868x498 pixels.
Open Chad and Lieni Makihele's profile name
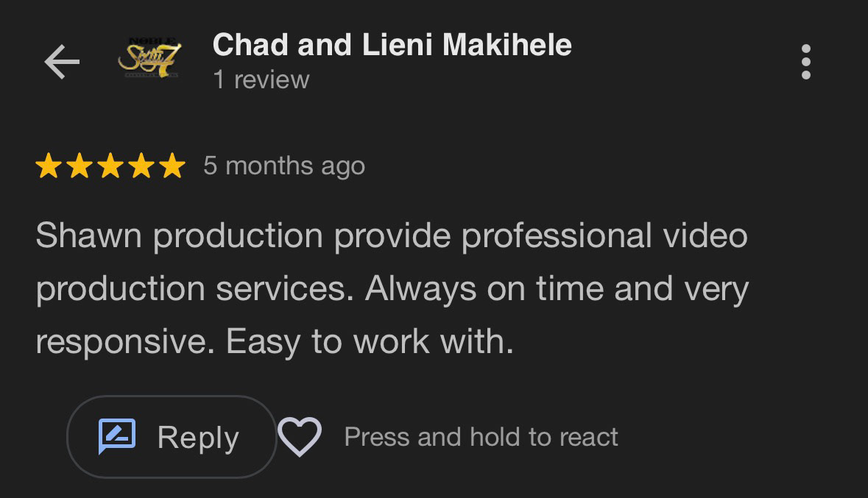pos(392,46)
